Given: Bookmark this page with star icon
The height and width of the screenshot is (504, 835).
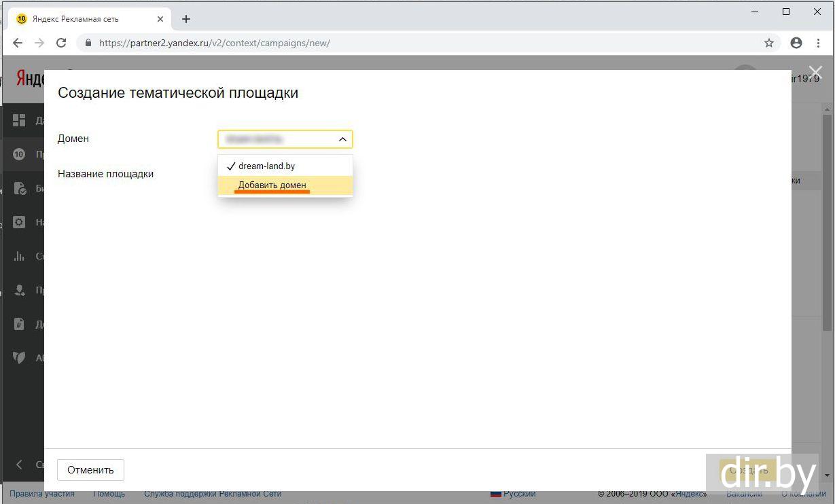Looking at the screenshot, I should [x=769, y=43].
